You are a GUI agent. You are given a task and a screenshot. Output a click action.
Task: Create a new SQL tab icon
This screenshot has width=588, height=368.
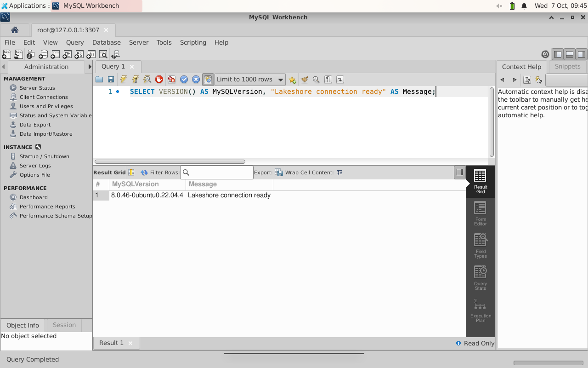tap(6, 54)
